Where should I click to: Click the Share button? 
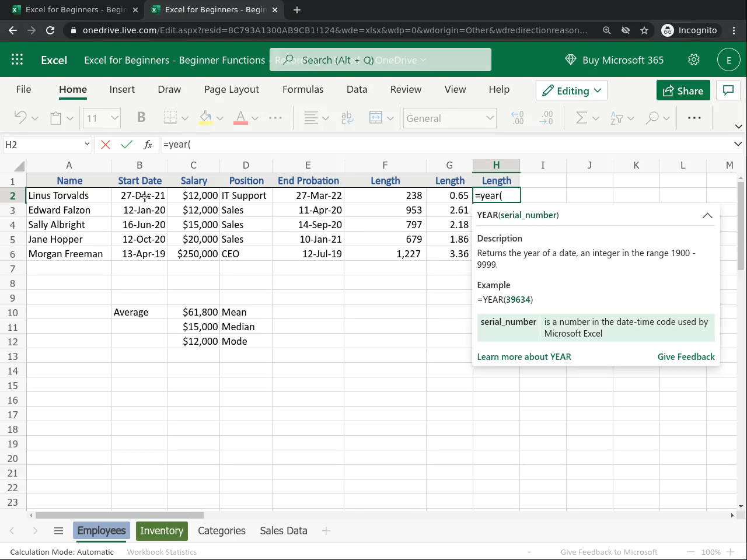pyautogui.click(x=683, y=90)
